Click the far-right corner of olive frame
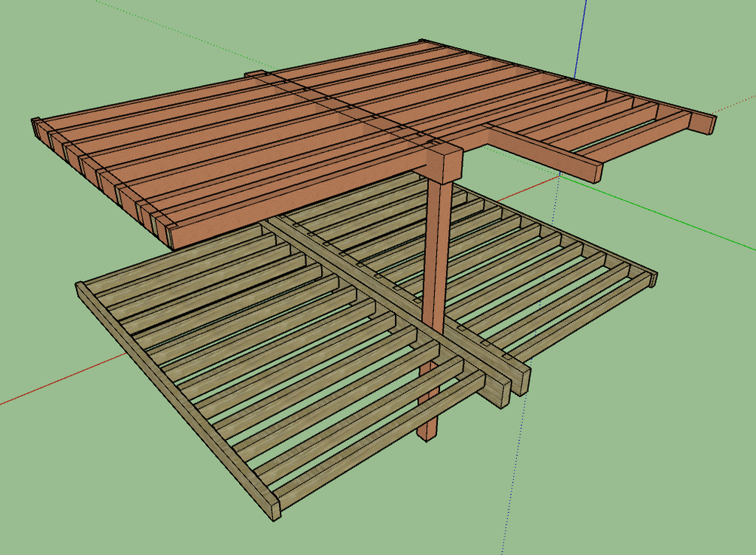This screenshot has width=756, height=555. coord(650,277)
